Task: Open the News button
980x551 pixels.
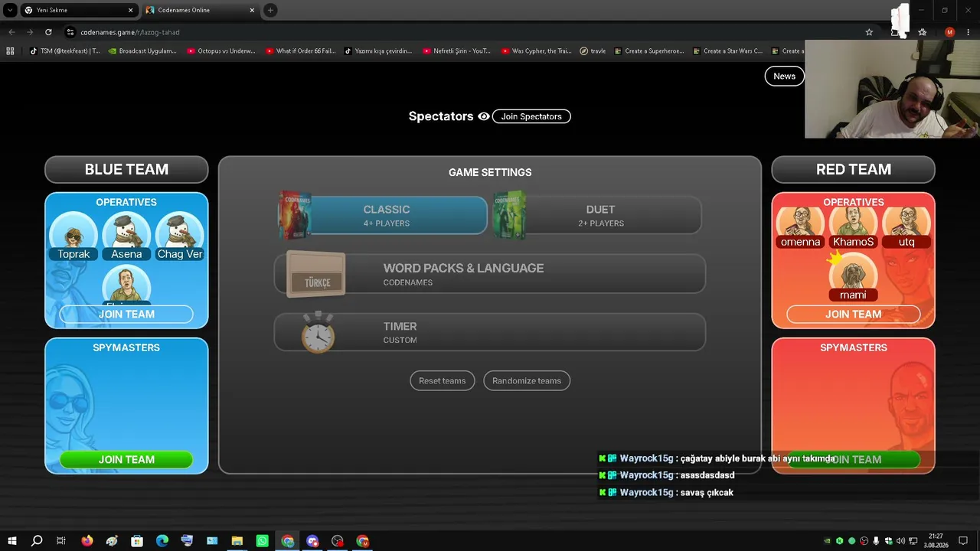Action: tap(784, 76)
